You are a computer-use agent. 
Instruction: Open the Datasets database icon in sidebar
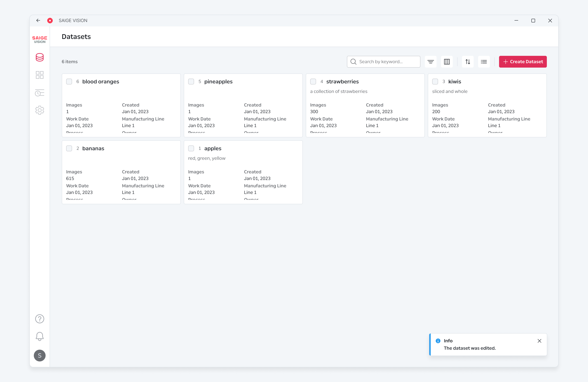coord(40,57)
